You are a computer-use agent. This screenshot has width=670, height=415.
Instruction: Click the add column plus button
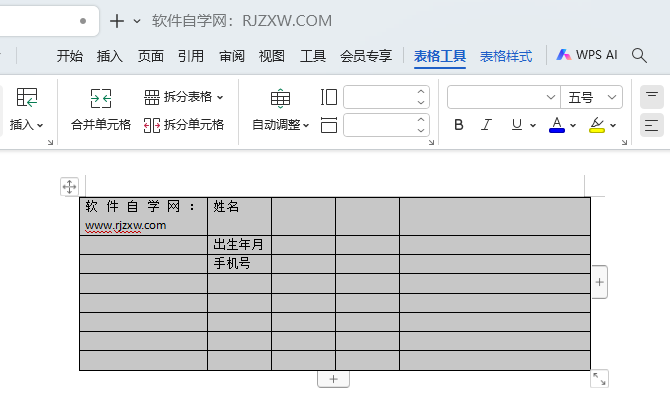pos(599,282)
